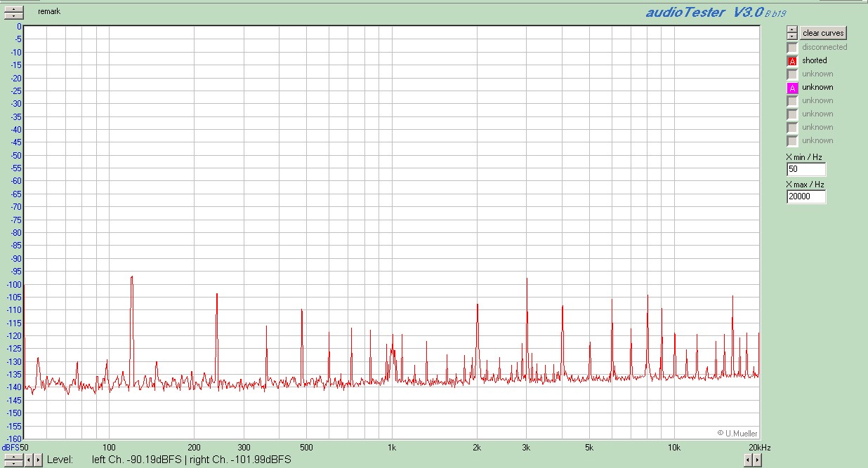Select the black unknown label beside magenta A

pos(817,88)
